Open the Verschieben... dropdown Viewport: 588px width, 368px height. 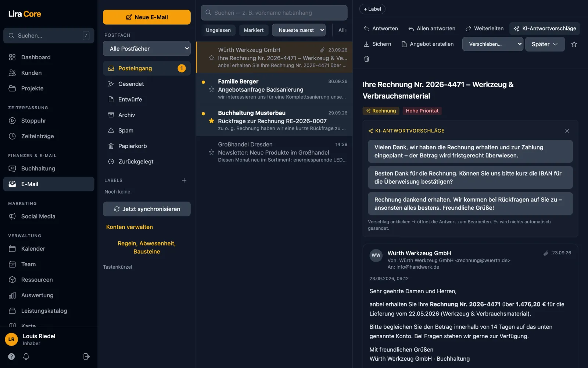(492, 44)
